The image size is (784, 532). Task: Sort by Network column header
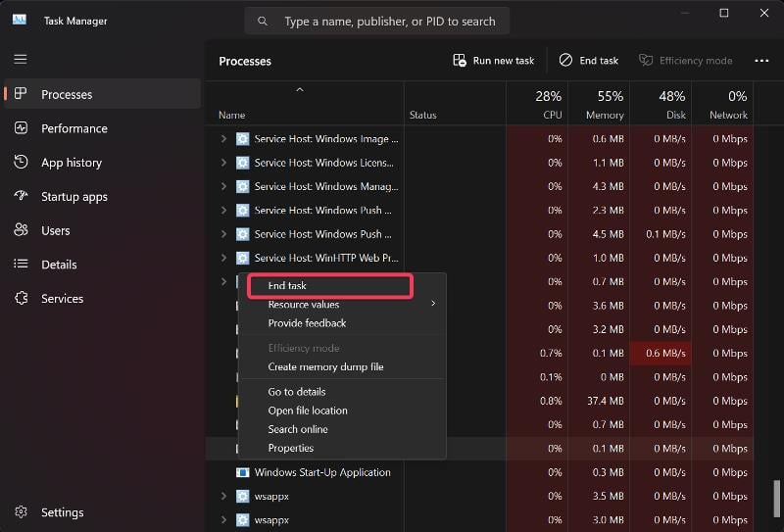pos(723,104)
